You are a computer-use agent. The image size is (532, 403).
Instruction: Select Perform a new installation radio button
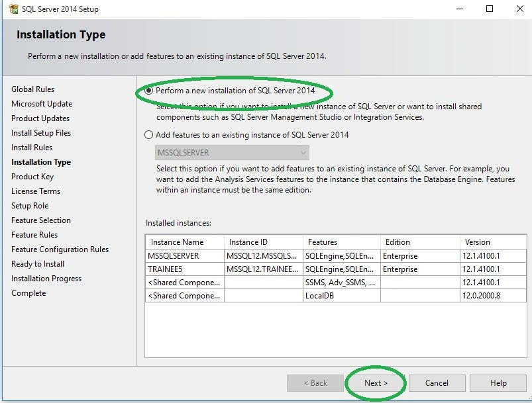click(148, 91)
